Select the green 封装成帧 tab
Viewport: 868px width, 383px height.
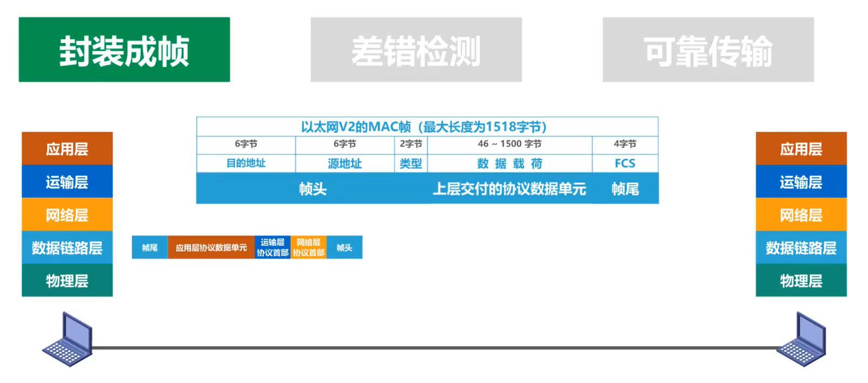[x=124, y=50]
